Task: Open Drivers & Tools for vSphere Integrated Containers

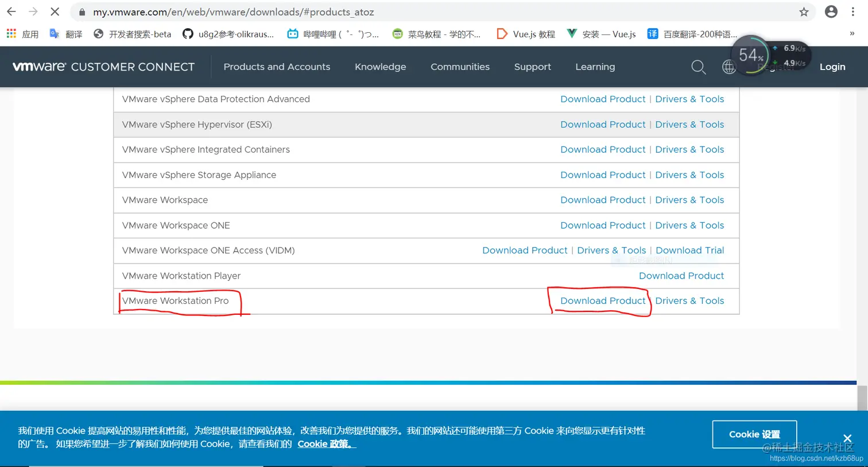Action: coord(689,149)
